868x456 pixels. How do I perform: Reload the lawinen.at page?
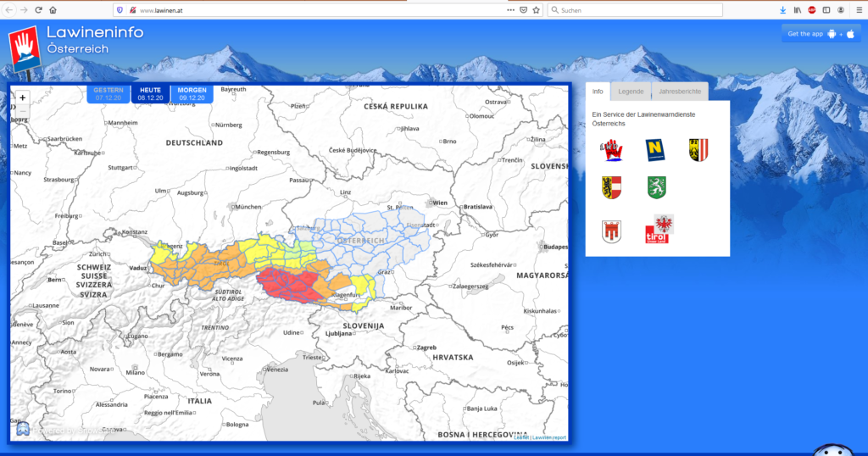[38, 10]
